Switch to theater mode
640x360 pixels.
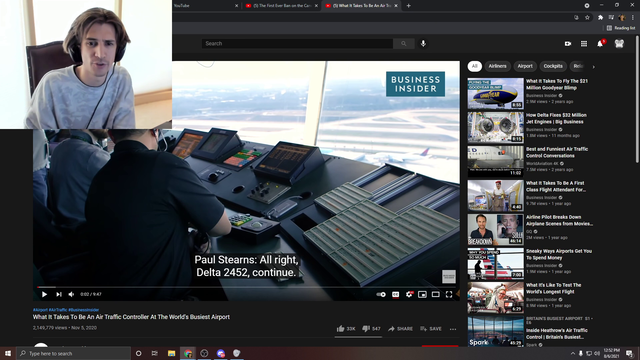click(436, 294)
